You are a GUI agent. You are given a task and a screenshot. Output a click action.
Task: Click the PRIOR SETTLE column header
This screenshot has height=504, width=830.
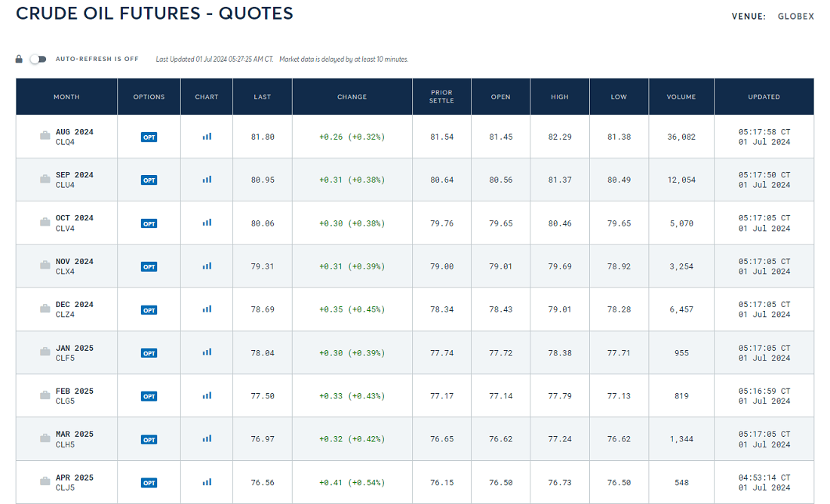click(441, 97)
